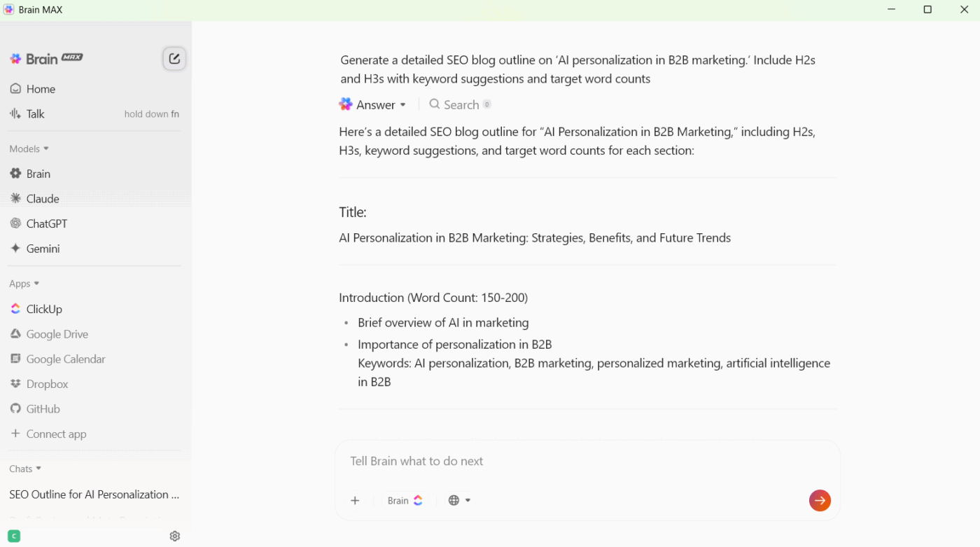Collapse the Chats section
This screenshot has height=547, width=980.
[x=25, y=469]
